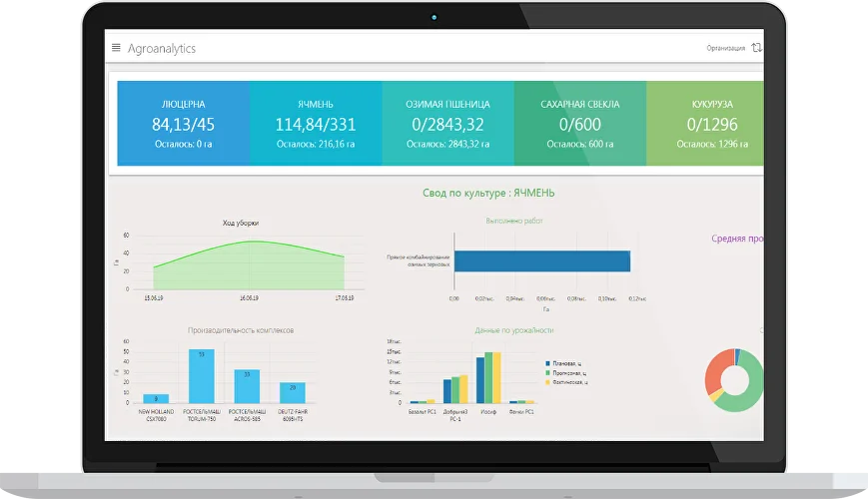Toggle Плановая series in yield legend
The image size is (868, 499).
[569, 363]
